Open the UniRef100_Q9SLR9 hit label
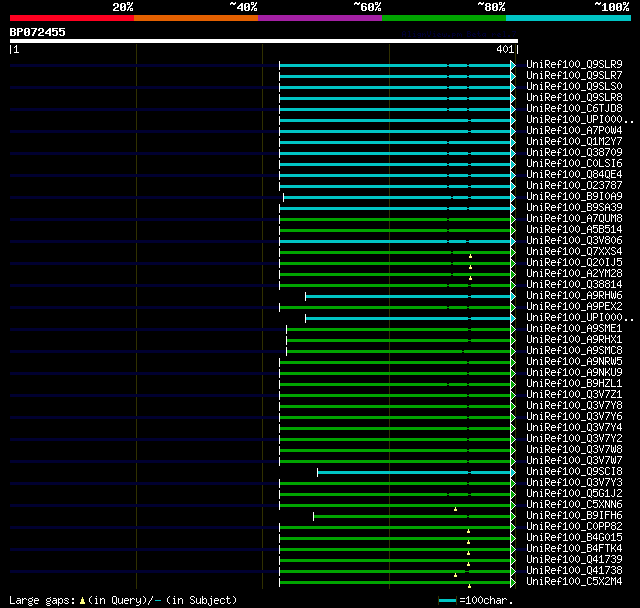Screen dimensions: 640x608 coord(574,64)
